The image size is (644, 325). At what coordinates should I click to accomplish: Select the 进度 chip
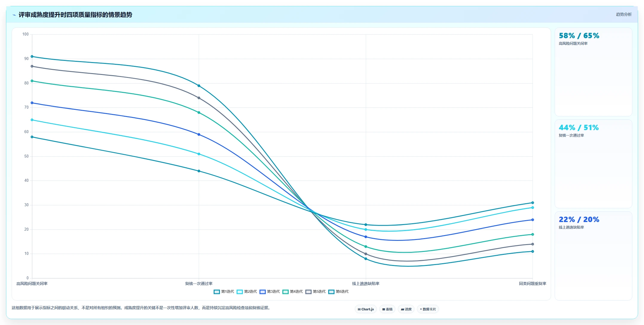tap(406, 309)
